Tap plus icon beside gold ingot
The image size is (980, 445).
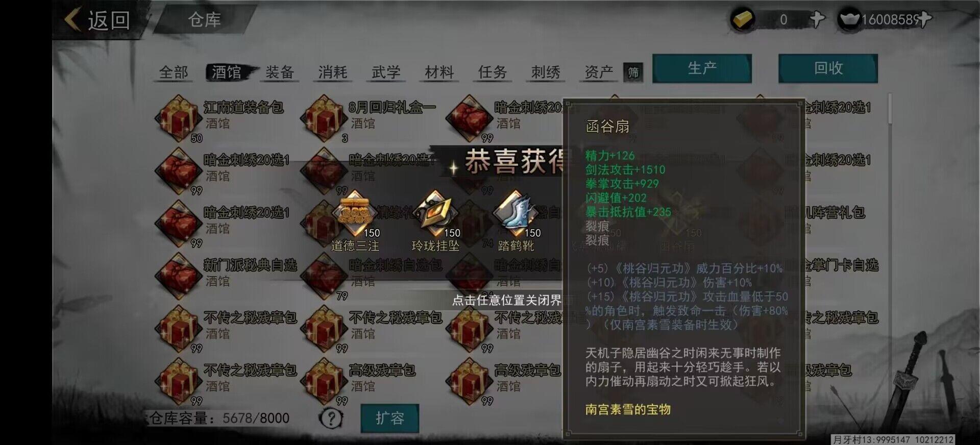point(817,19)
